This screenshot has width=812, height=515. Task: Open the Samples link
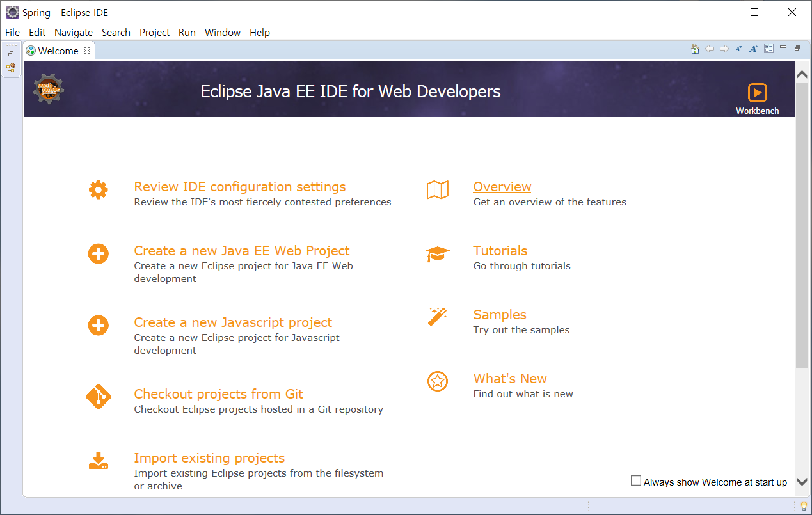pos(500,315)
